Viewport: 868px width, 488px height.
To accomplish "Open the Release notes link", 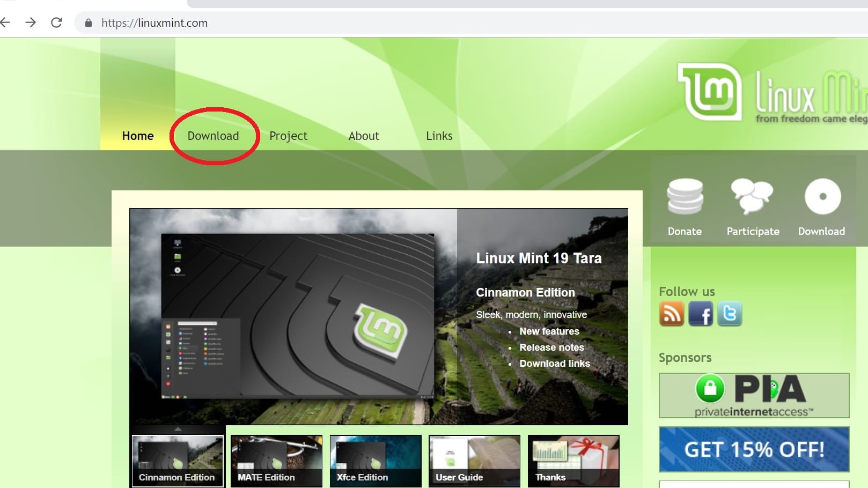I will point(551,347).
